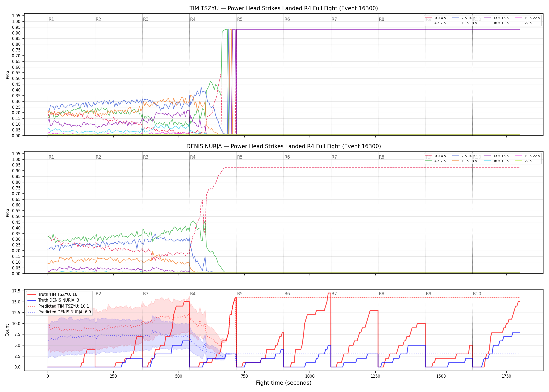Click the R6 round marker in TIM TSZYU chart
The width and height of the screenshot is (549, 392).
tap(287, 19)
